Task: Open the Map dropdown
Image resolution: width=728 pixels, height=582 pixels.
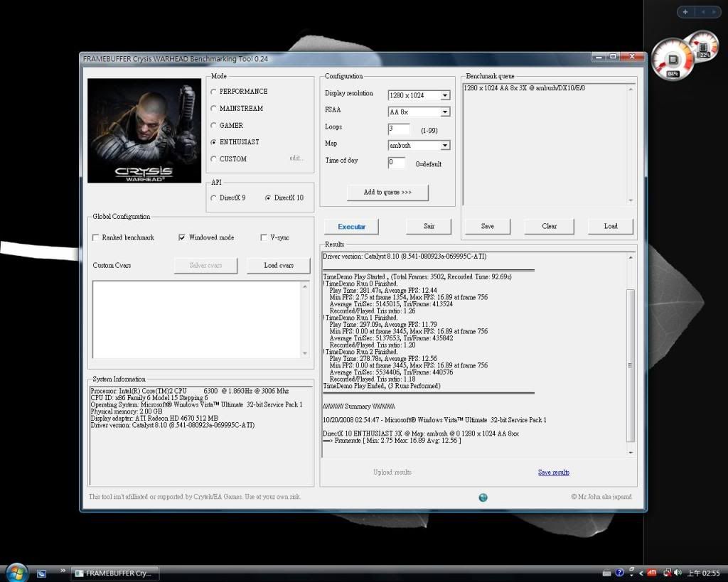Action: 445,145
